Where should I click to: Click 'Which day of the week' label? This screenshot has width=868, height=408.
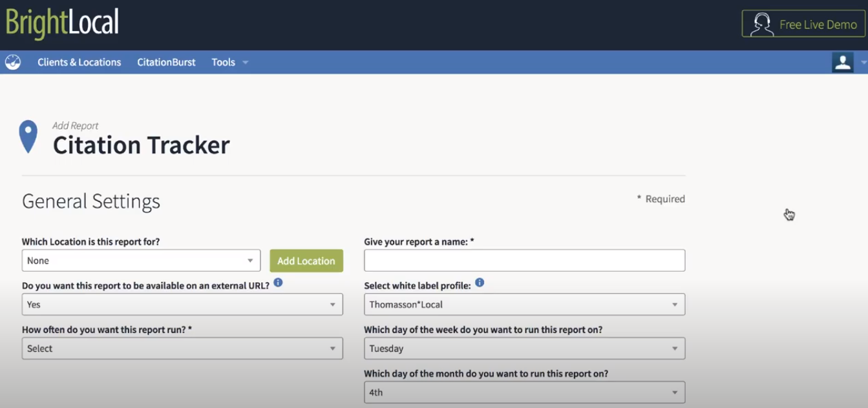(x=483, y=329)
